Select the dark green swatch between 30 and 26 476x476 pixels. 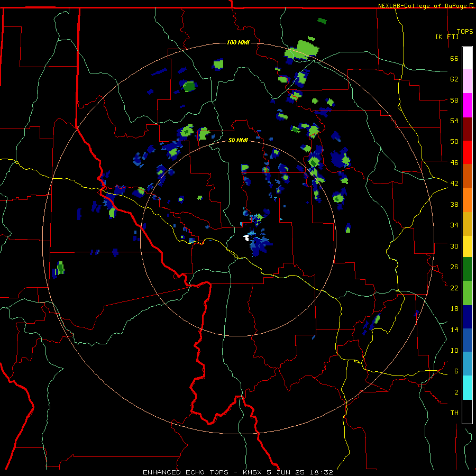pos(467,269)
